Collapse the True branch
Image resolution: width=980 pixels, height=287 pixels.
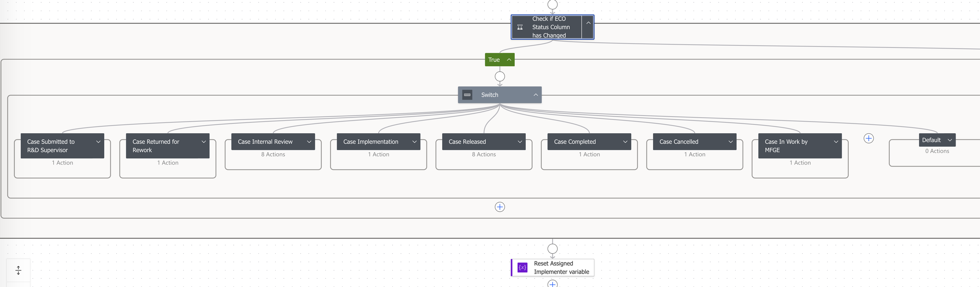pos(509,60)
